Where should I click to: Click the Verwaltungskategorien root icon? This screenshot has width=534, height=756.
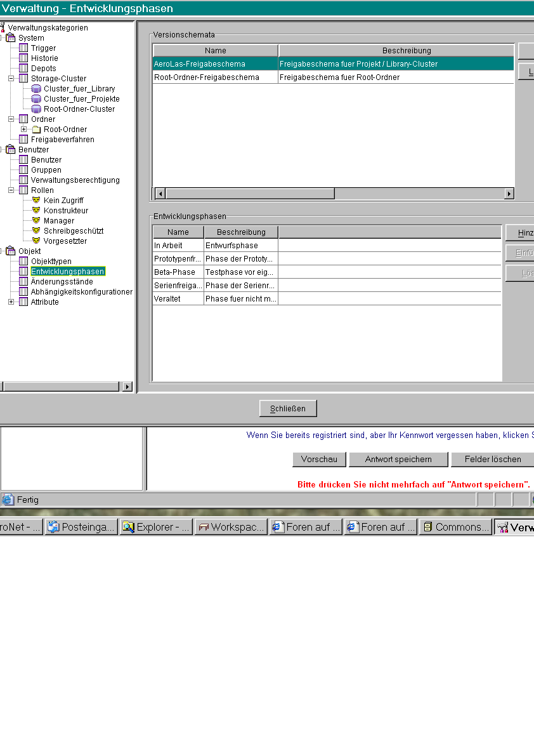coord(3,27)
